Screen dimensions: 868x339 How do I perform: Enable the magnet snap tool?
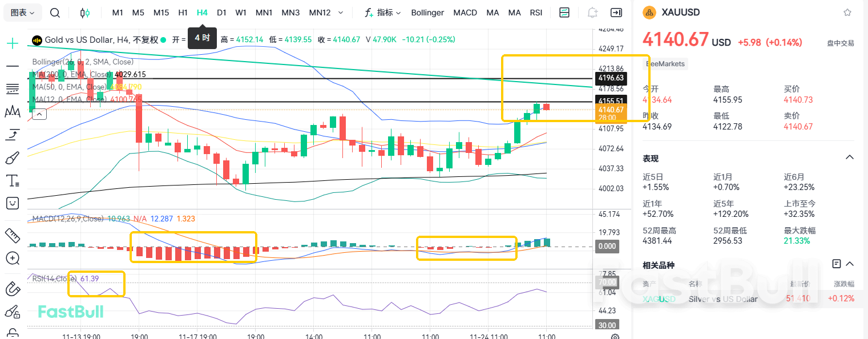point(12,289)
